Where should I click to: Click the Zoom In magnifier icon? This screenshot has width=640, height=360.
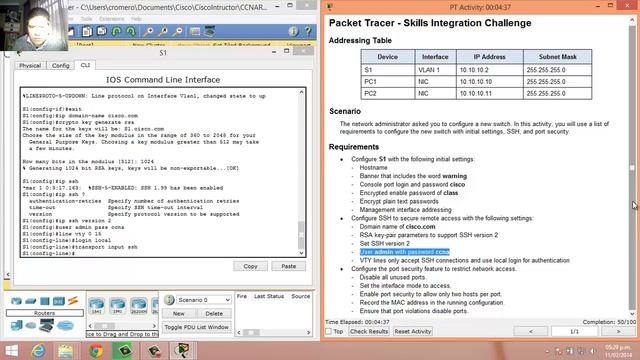pyautogui.click(x=149, y=31)
